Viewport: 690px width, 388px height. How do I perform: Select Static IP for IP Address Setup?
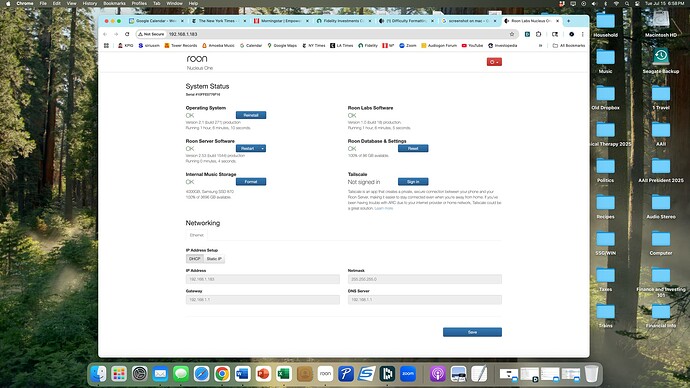point(214,259)
